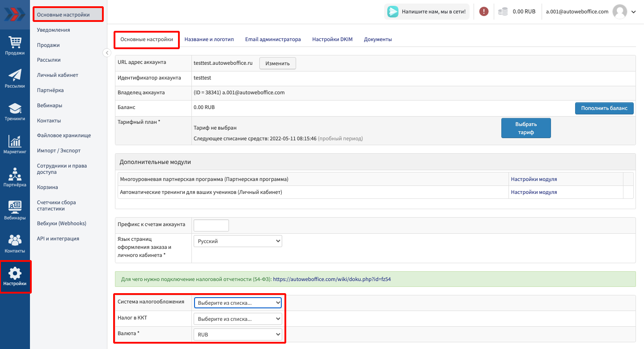The image size is (644, 349).
Task: Focus the Префикс к счетам аккаунта field
Action: click(211, 225)
